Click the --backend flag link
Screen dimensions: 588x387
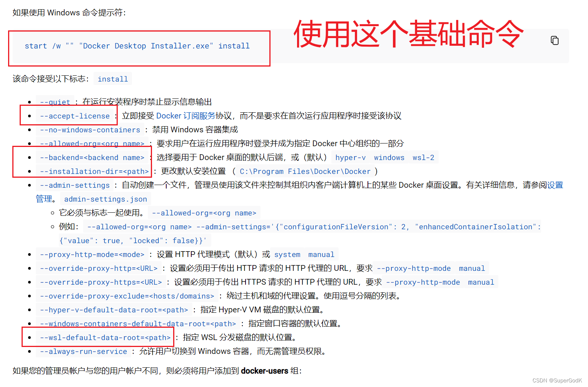click(x=92, y=157)
